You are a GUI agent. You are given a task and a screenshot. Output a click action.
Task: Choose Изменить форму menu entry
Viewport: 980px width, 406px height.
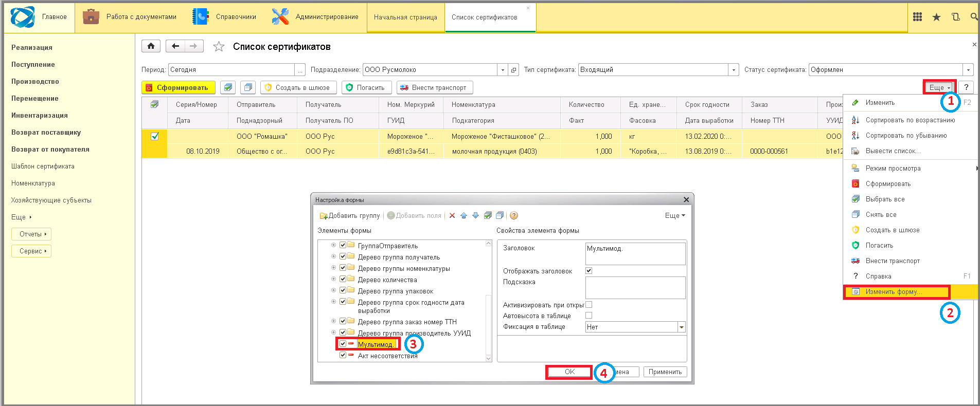pos(910,291)
